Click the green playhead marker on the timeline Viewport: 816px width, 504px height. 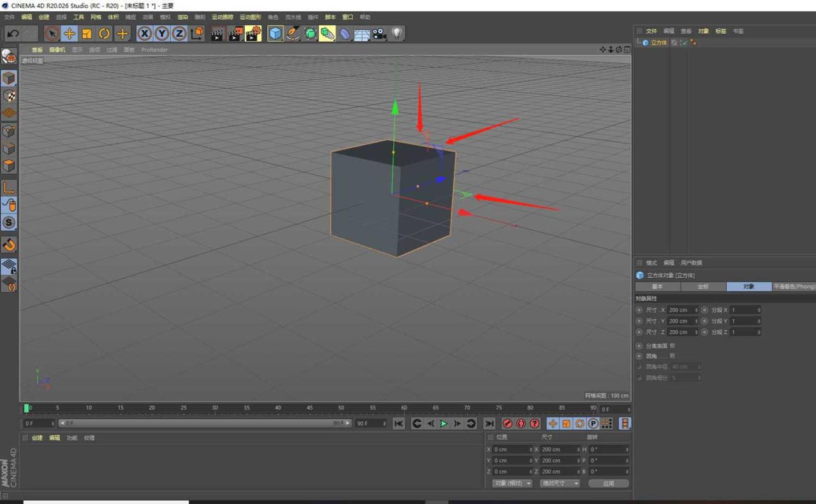coord(27,408)
